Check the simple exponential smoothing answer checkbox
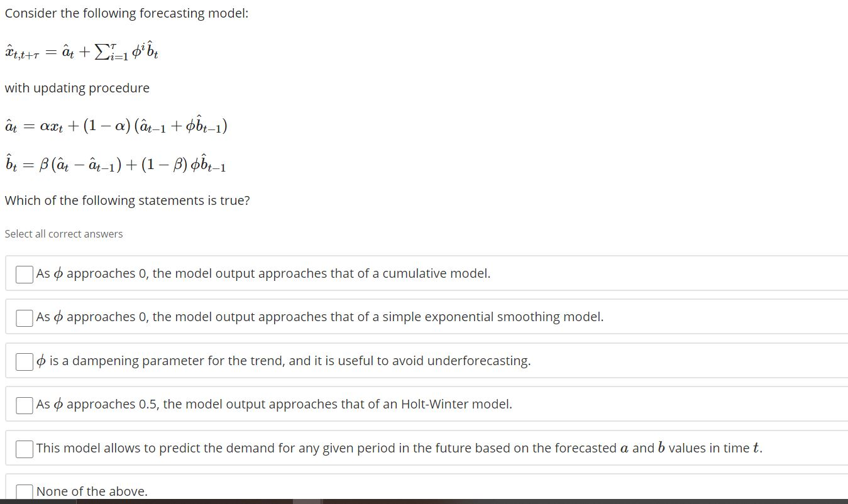Viewport: 848px width, 504px height. click(24, 317)
